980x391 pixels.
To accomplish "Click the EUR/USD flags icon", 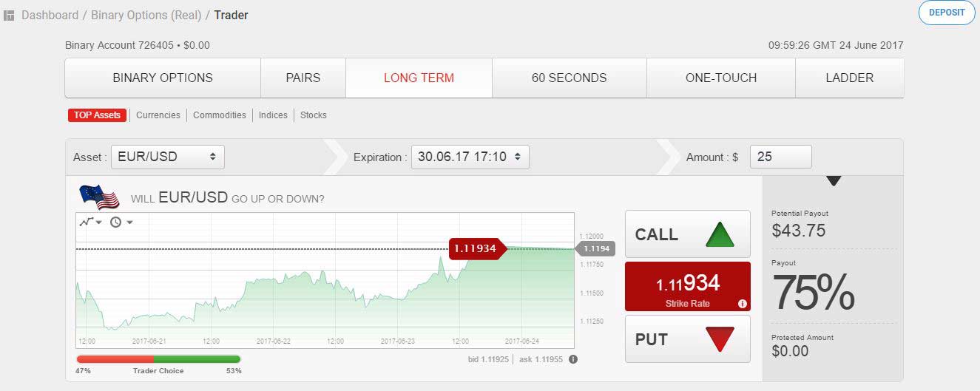I will pos(99,197).
